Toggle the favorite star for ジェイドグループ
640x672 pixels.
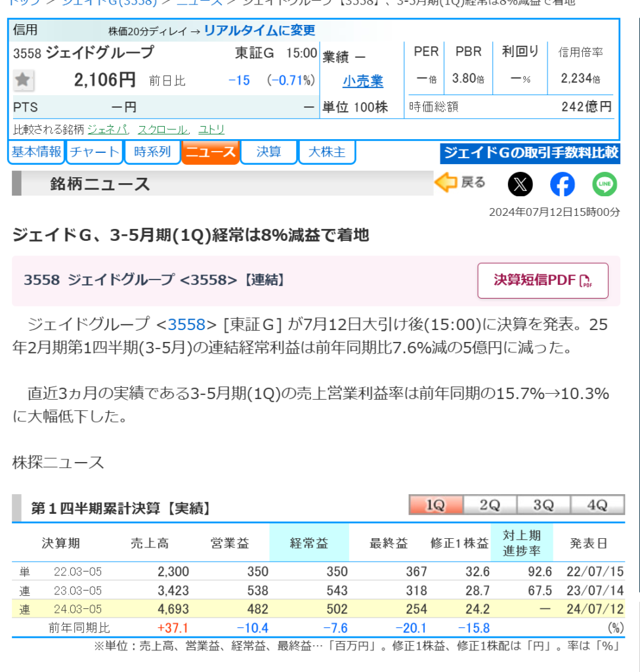(x=23, y=80)
